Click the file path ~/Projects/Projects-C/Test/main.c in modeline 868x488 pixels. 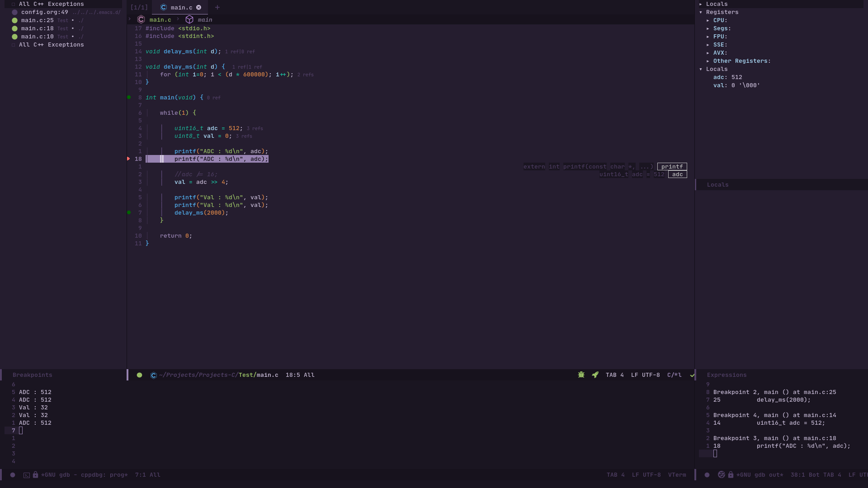(219, 375)
